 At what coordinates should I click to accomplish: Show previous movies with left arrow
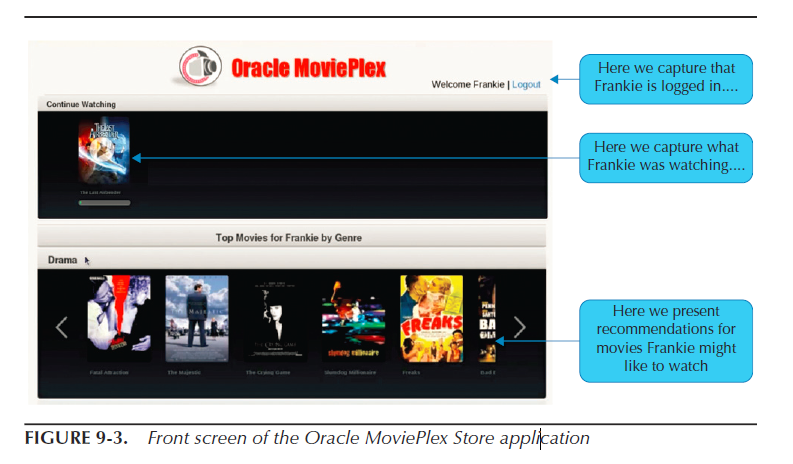62,327
